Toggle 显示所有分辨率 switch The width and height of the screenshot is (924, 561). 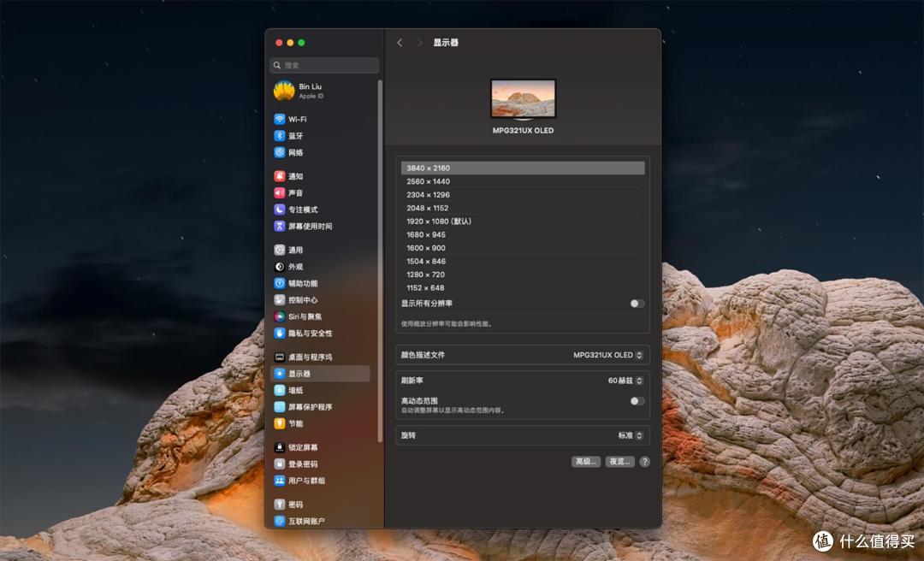click(x=637, y=304)
